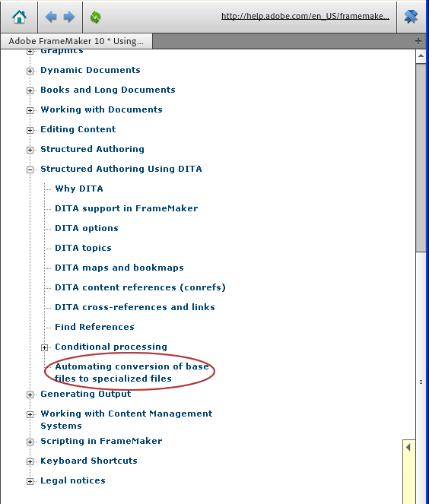Click the yellow side panel collapse arrow

(408, 447)
